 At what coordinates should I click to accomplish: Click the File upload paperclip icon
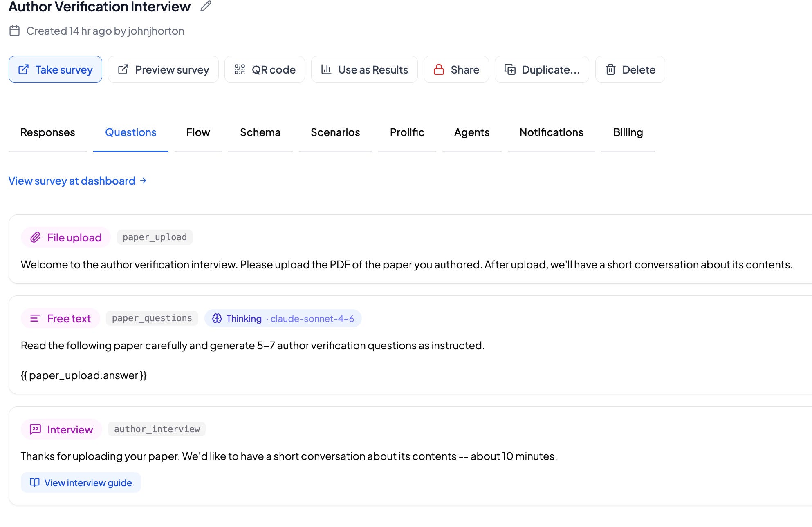(36, 237)
